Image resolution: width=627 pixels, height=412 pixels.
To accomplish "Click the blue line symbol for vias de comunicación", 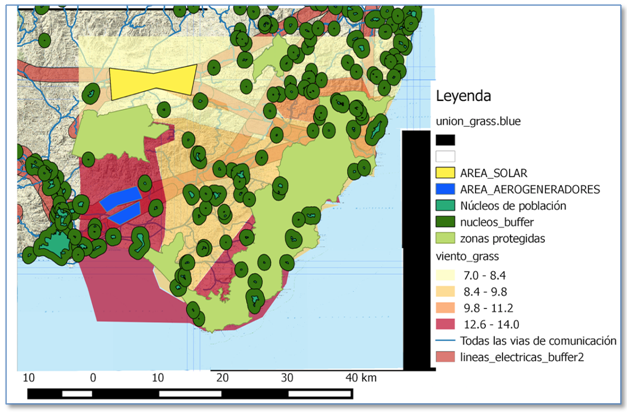I will [x=445, y=340].
